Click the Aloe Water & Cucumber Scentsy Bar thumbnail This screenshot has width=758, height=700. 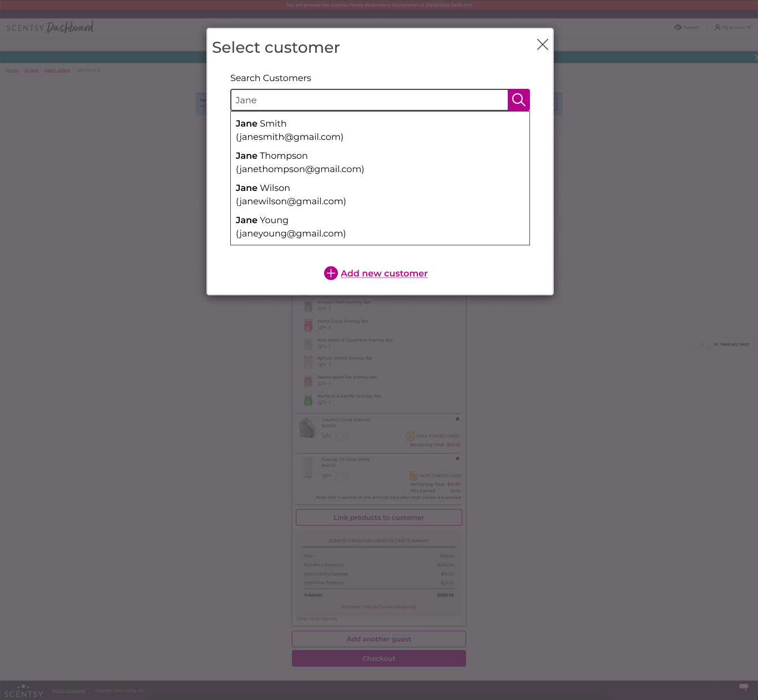(308, 344)
